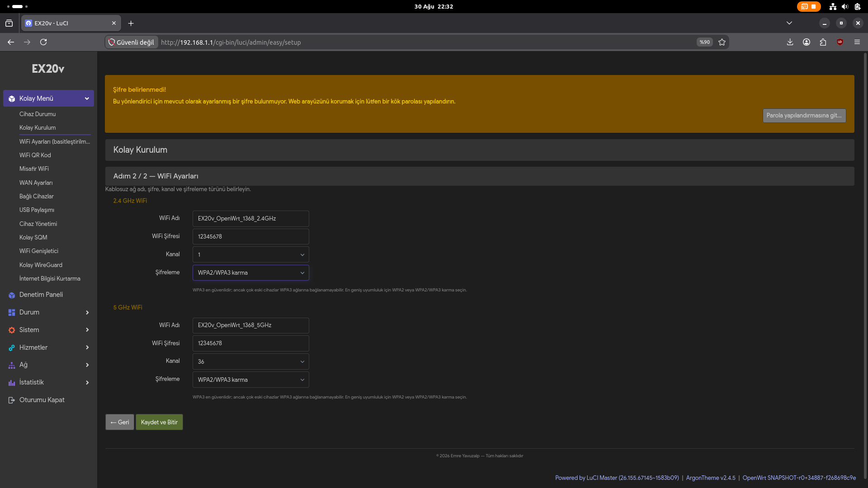The image size is (868, 488).
Task: Expand the Ağ sidebar menu
Action: pyautogui.click(x=48, y=365)
